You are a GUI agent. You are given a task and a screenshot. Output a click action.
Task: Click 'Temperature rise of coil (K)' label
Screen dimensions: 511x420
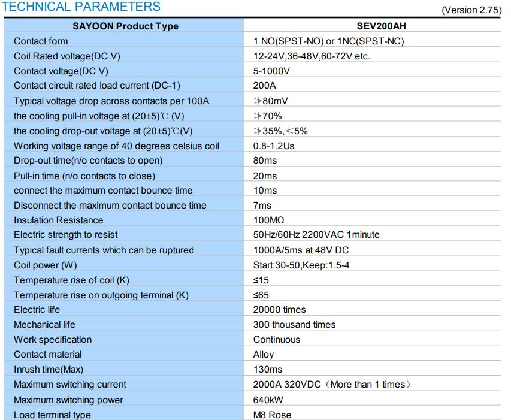71,280
